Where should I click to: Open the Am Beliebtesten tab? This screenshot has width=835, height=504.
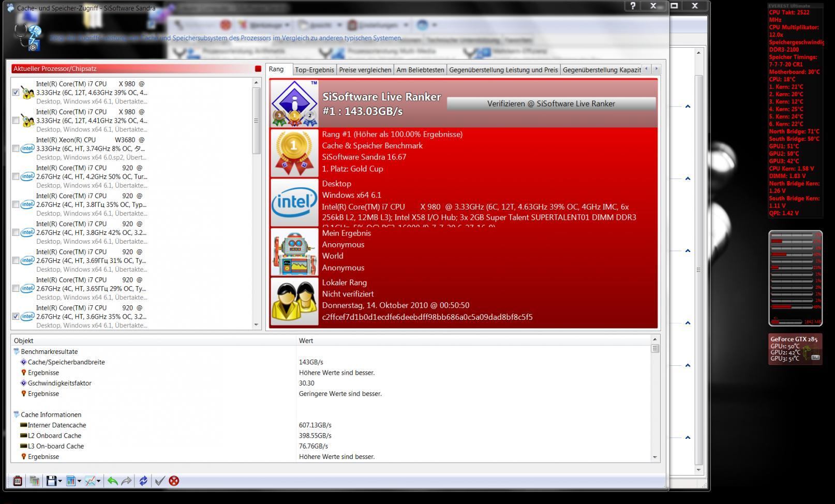pos(420,70)
